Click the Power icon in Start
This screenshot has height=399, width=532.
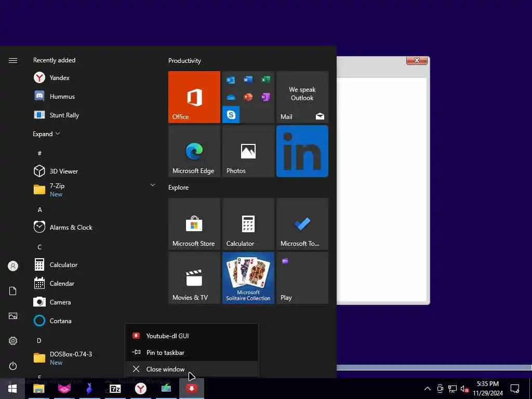[13, 366]
